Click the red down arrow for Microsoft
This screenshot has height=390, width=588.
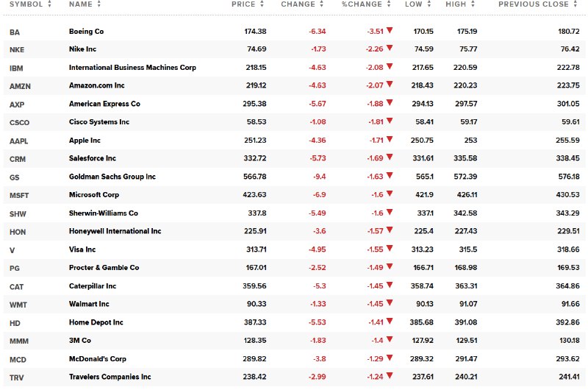pos(390,194)
